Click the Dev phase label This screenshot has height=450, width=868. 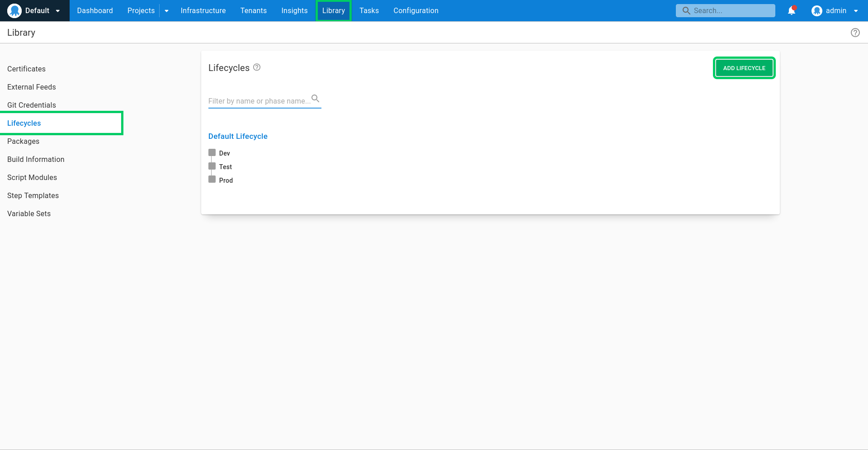tap(225, 153)
